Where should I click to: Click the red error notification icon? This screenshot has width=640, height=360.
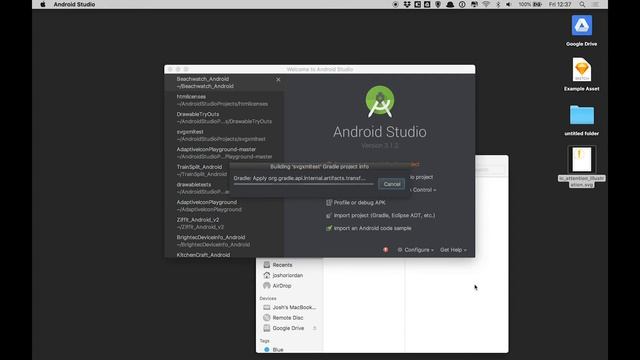(386, 250)
